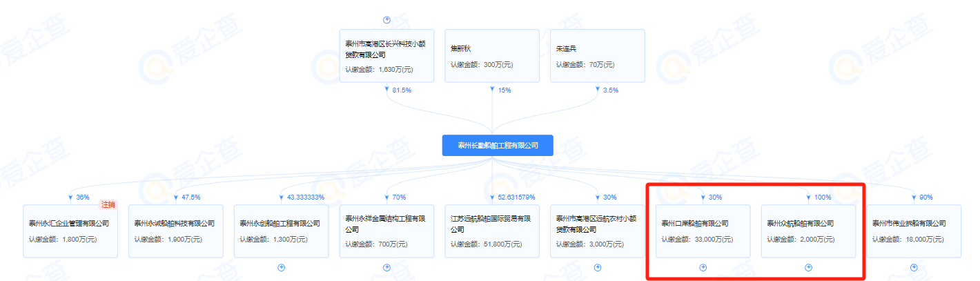This screenshot has width=980, height=281.
Task: Click the 3.5% shareholding label
Action: (611, 90)
